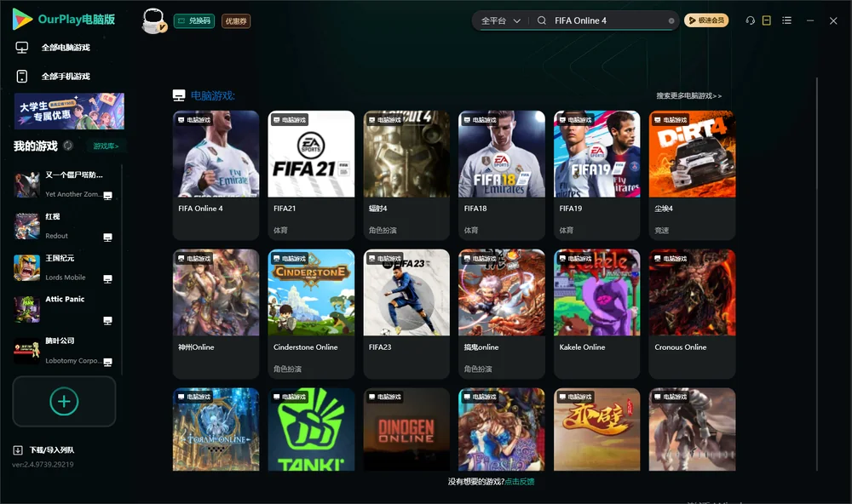
Task: Click 角色扮演 label under Cinderstone Online
Action: pyautogui.click(x=287, y=369)
